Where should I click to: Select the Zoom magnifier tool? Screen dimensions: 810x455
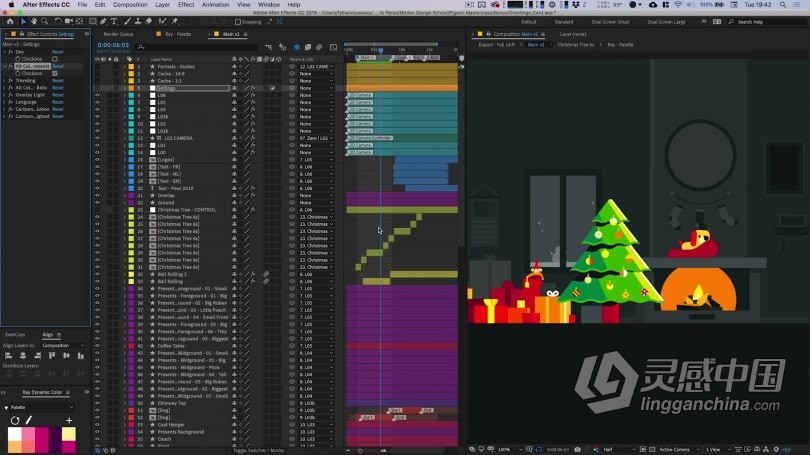click(44, 22)
